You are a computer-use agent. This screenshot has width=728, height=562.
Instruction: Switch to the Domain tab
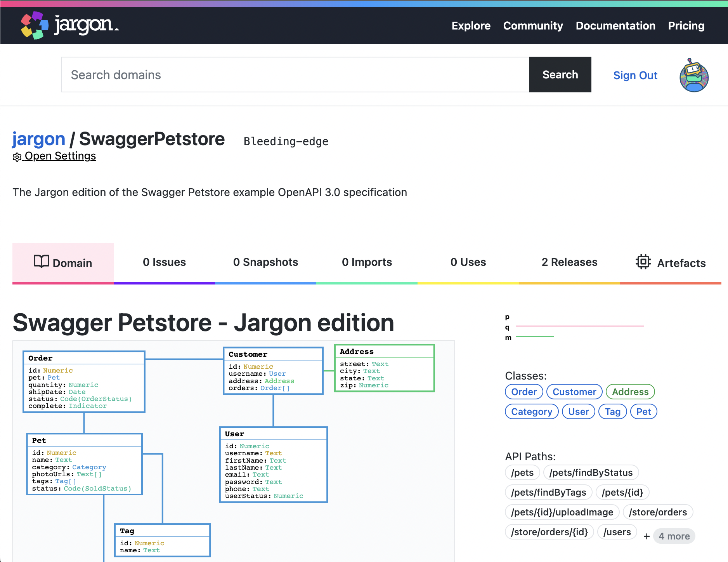click(63, 263)
